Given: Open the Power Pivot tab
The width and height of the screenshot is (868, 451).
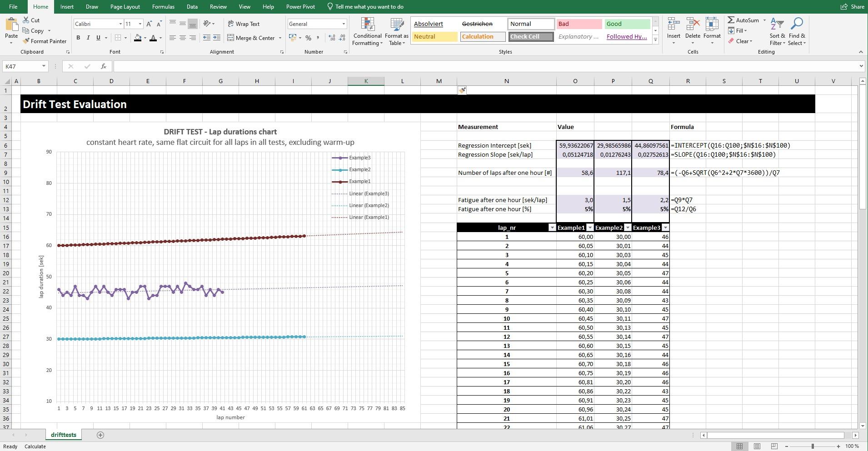Looking at the screenshot, I should tap(300, 7).
